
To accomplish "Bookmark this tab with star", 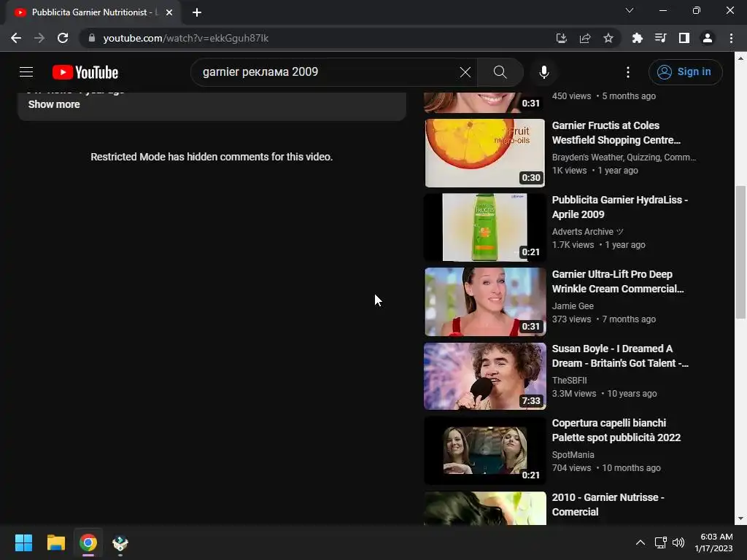I will click(x=608, y=38).
